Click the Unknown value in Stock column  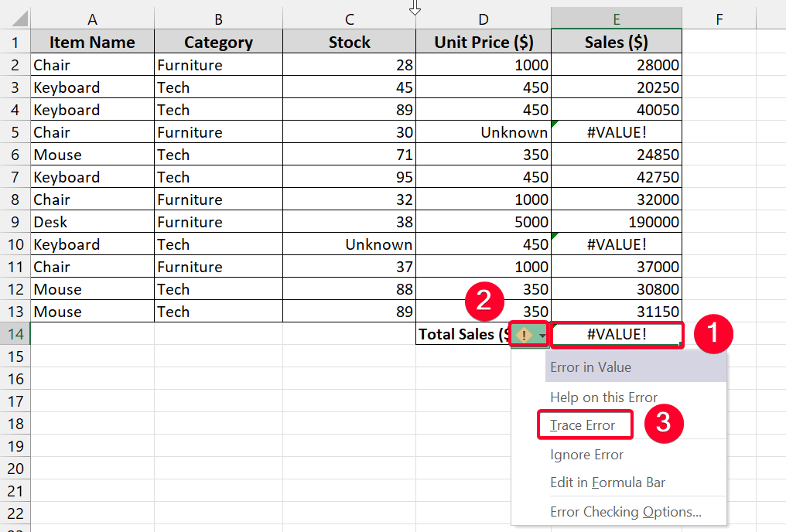[379, 244]
